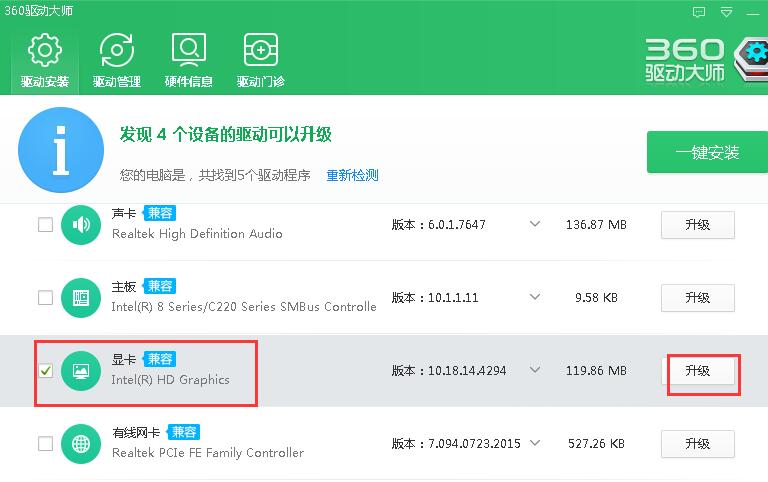Select 'Intel(R) HD Graphics' text
768x482 pixels.
pyautogui.click(x=170, y=380)
